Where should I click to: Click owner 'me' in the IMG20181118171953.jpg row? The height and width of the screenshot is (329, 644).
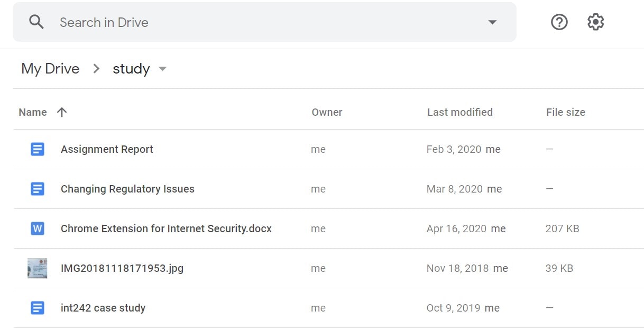click(318, 269)
